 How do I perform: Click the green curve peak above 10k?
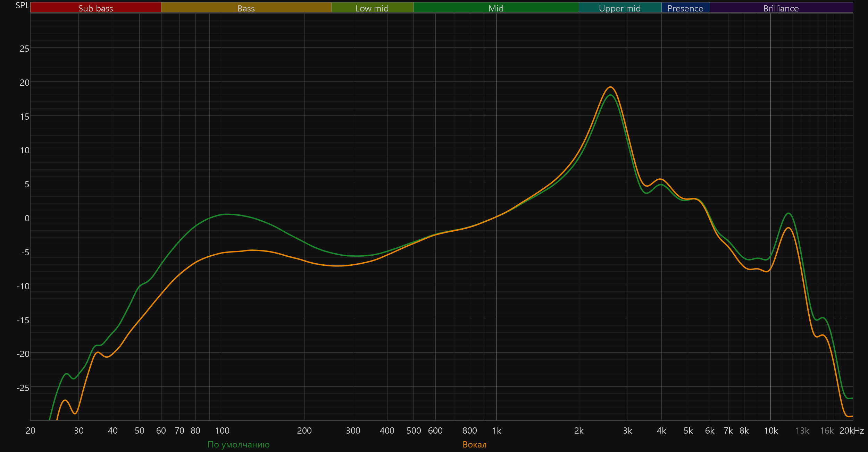[x=789, y=213]
